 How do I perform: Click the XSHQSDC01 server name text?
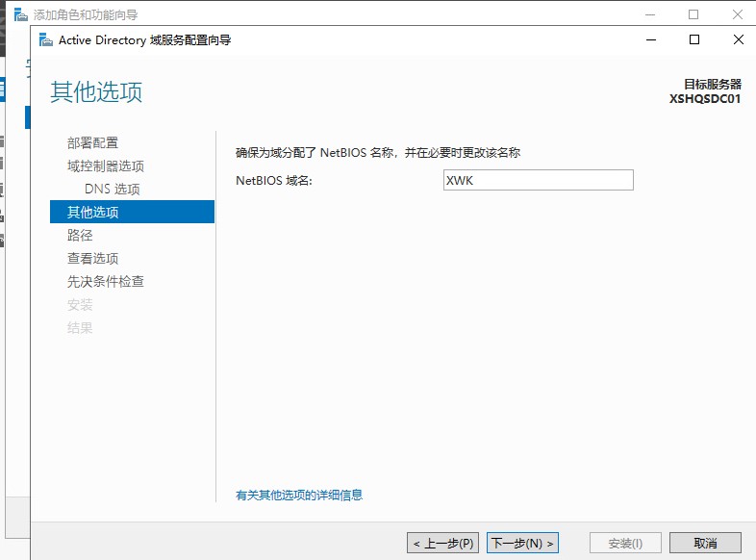pos(704,99)
